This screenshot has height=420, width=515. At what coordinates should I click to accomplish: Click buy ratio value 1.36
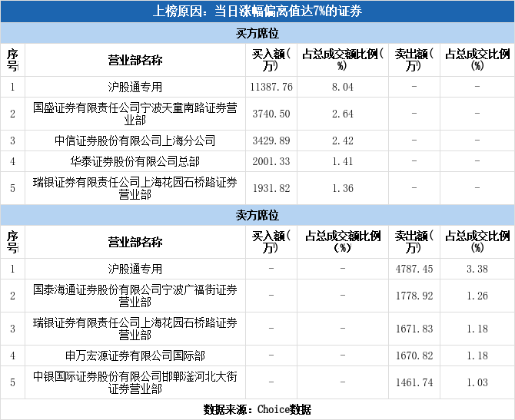coord(343,188)
